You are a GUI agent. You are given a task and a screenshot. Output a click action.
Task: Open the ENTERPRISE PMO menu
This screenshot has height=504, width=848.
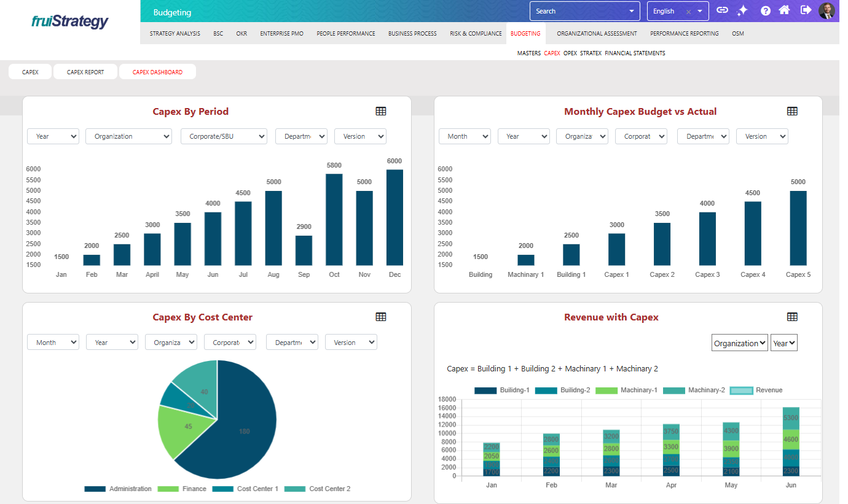coord(281,34)
